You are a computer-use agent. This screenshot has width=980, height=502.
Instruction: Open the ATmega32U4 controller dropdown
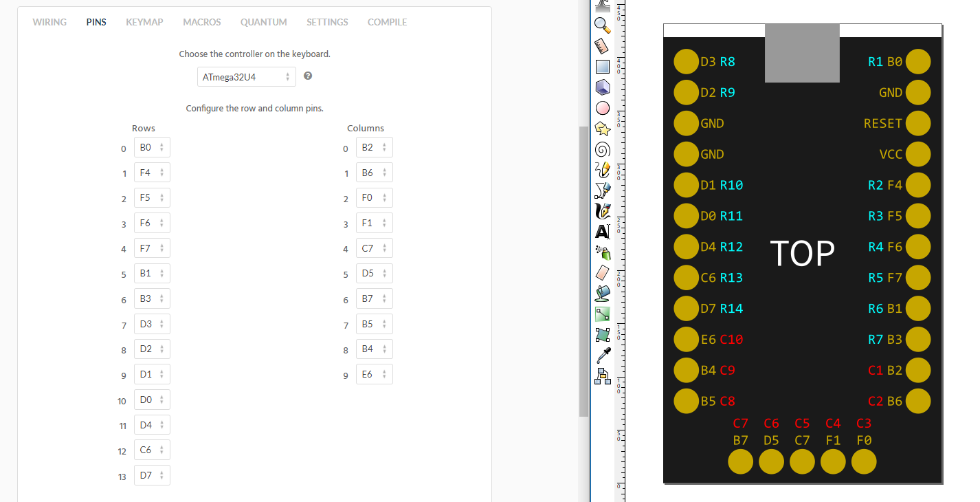point(246,77)
